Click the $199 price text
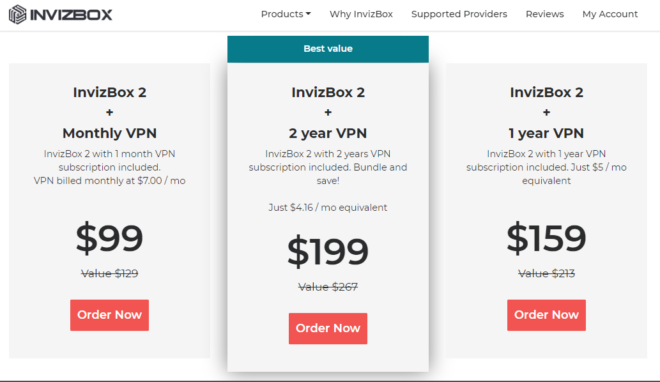660x382 pixels. 328,252
